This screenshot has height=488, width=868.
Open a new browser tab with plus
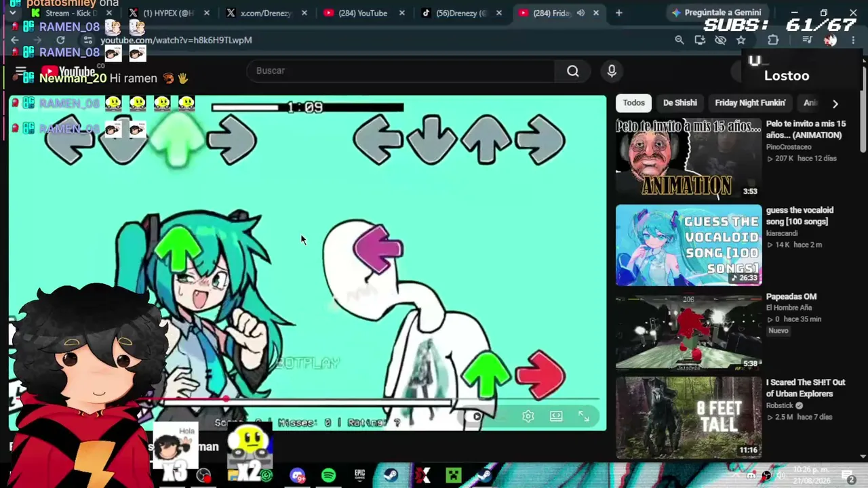pos(618,13)
